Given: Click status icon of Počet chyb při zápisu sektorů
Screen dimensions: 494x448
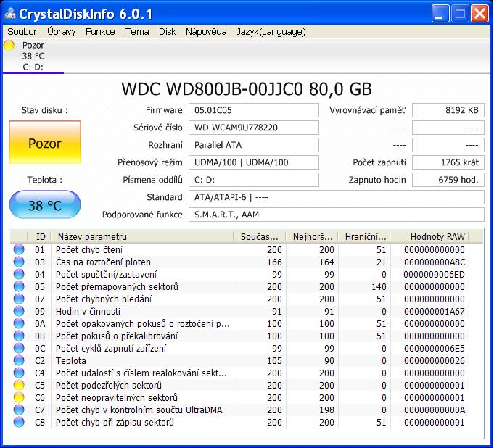Looking at the screenshot, I should point(19,422).
